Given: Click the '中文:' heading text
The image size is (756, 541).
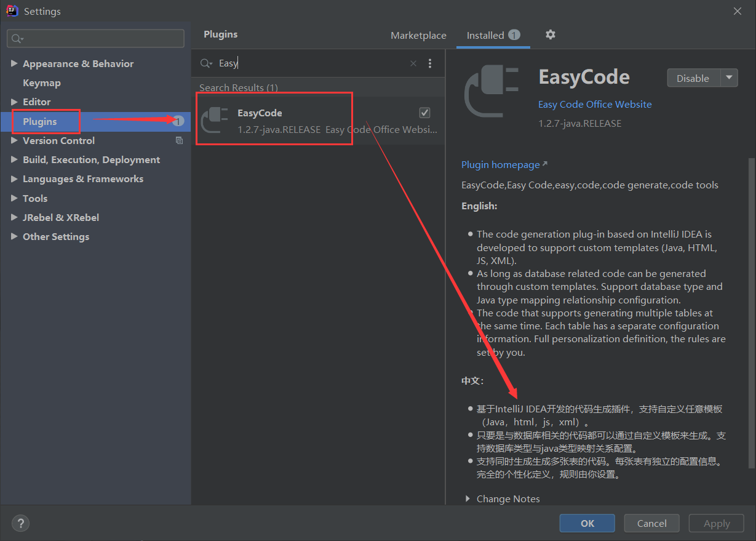Looking at the screenshot, I should [x=472, y=380].
